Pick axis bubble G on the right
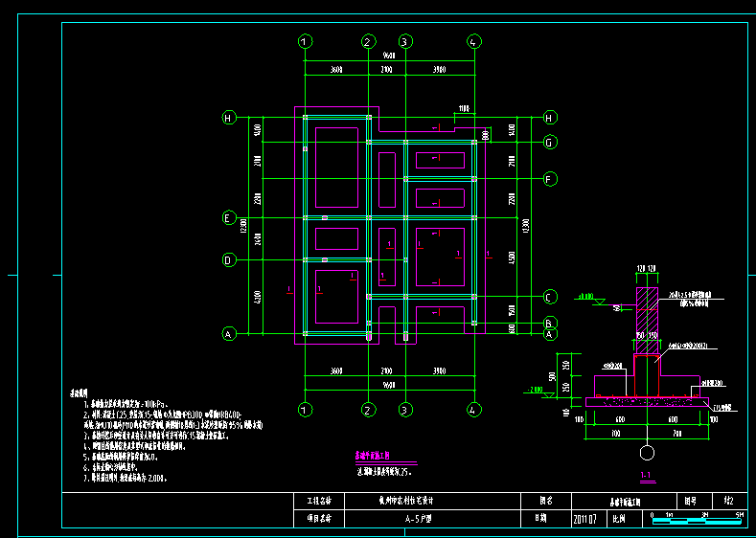Image resolution: width=756 pixels, height=538 pixels. (550, 142)
